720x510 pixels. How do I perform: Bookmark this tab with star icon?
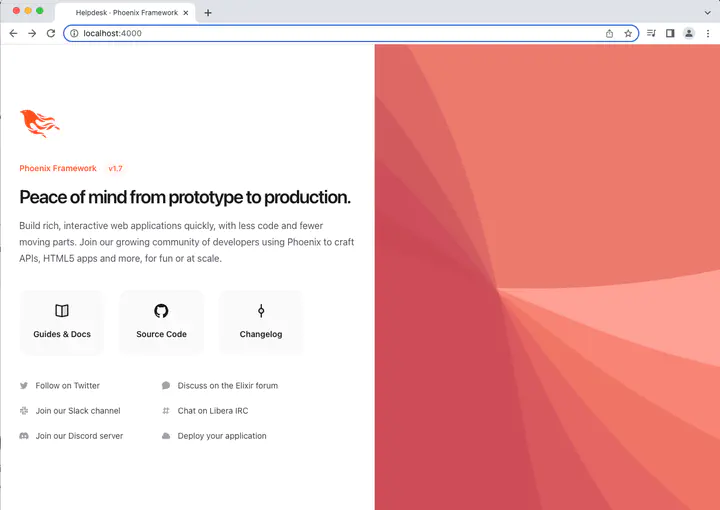628,33
